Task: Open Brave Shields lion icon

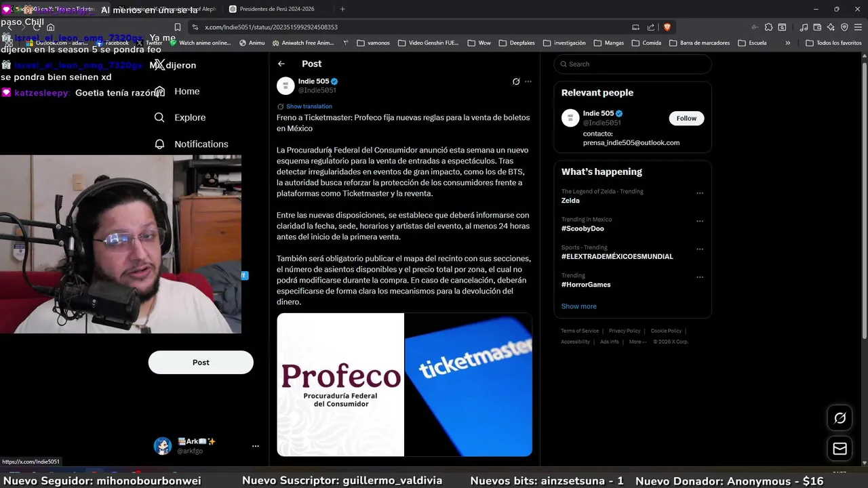Action: (667, 27)
